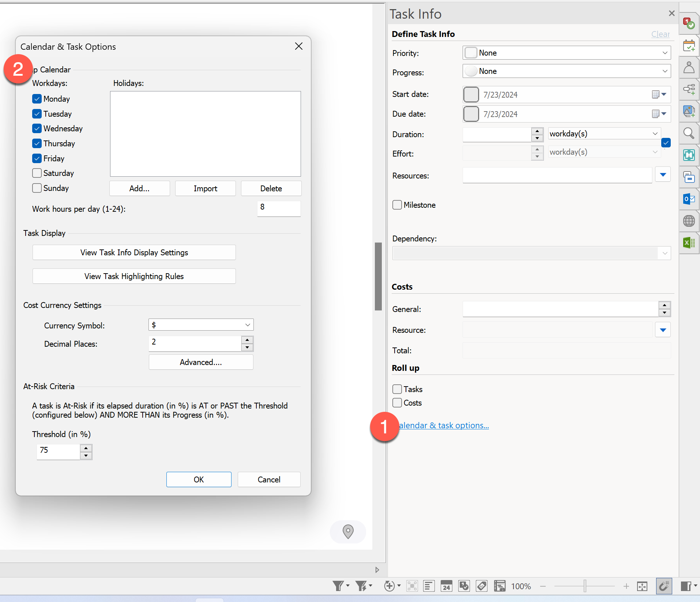Click the focus on topic icon
This screenshot has width=700, height=602.
412,586
